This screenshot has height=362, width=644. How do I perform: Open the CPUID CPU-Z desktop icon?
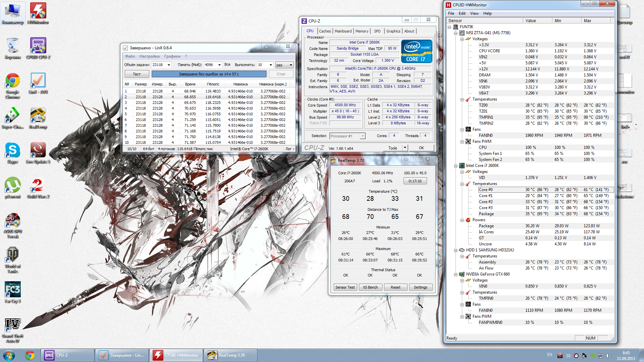pos(38,47)
